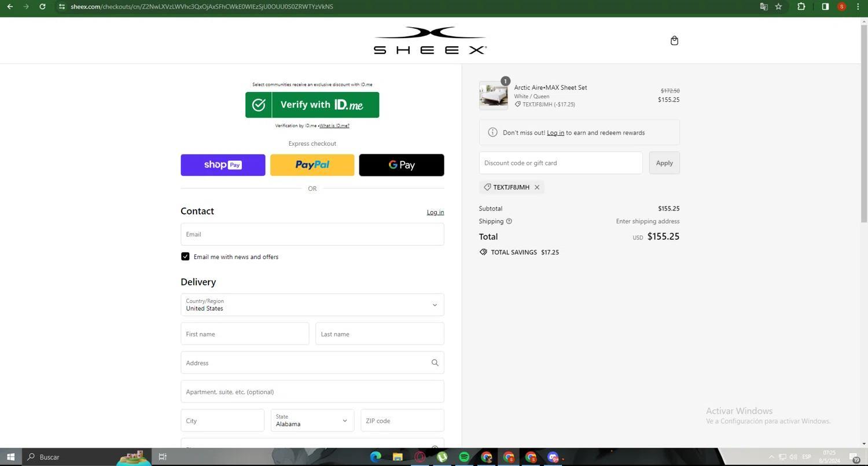Choose PayPal express checkout

[x=312, y=165]
